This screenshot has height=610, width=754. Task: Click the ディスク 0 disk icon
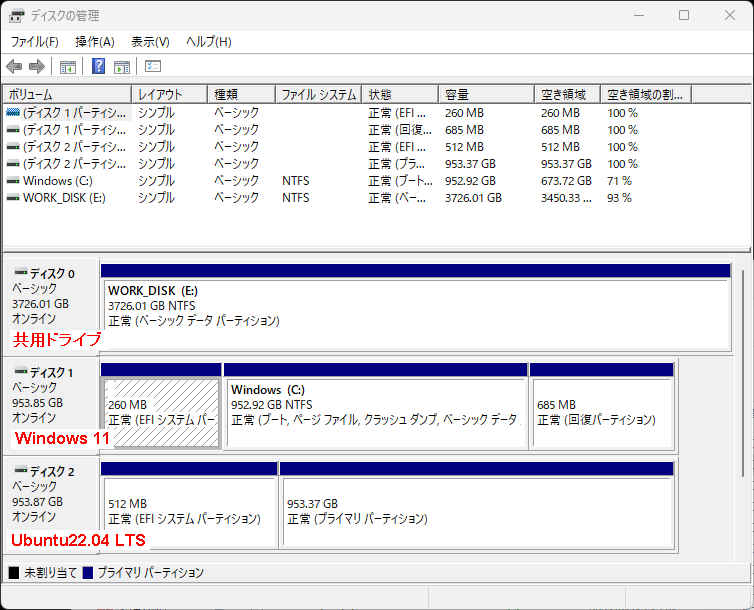point(20,273)
